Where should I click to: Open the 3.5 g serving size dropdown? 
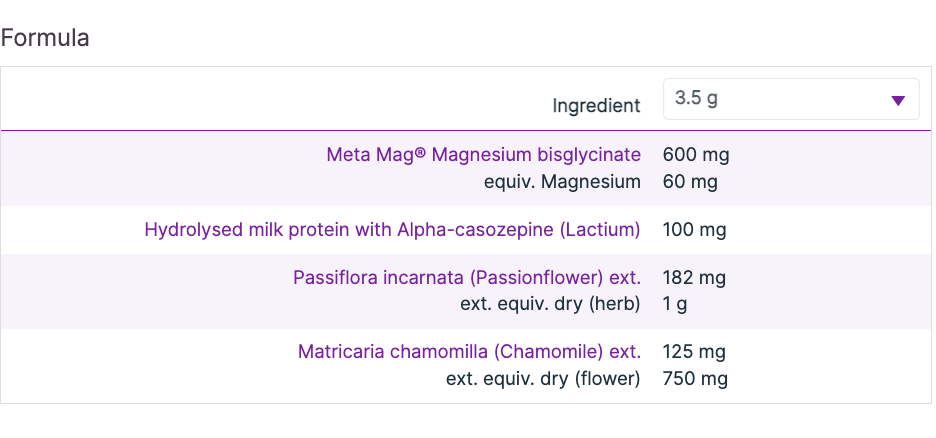[790, 99]
